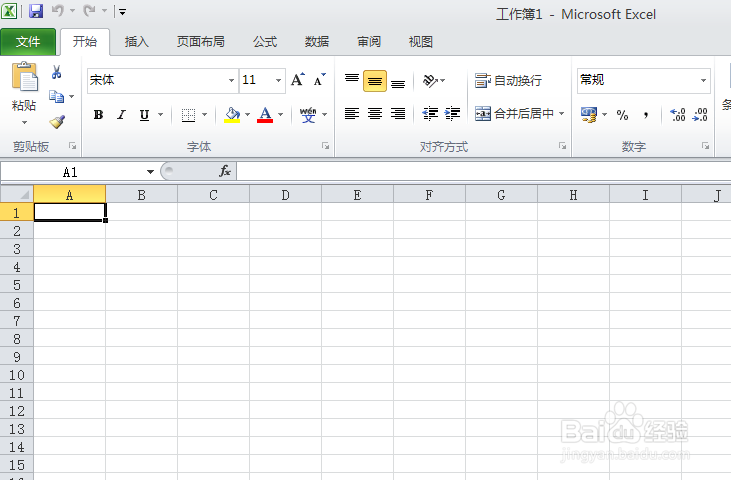
Task: Toggle Bold formatting
Action: [98, 115]
